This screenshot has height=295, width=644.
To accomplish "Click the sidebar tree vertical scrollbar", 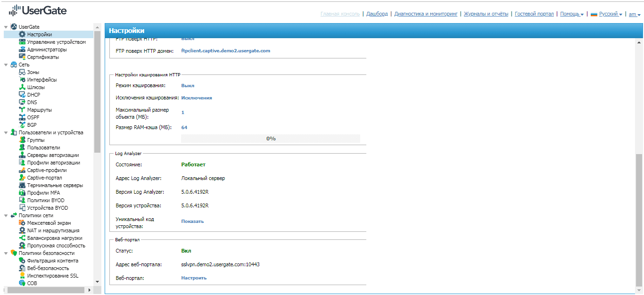I will 98,92.
